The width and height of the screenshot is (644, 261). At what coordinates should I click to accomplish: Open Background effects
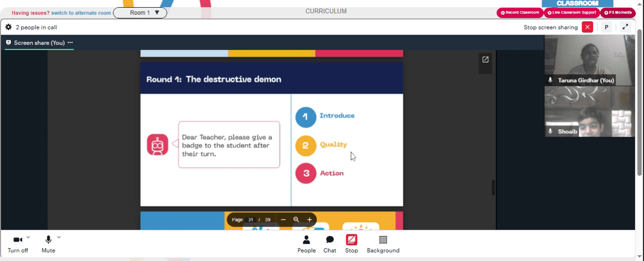coord(383,244)
